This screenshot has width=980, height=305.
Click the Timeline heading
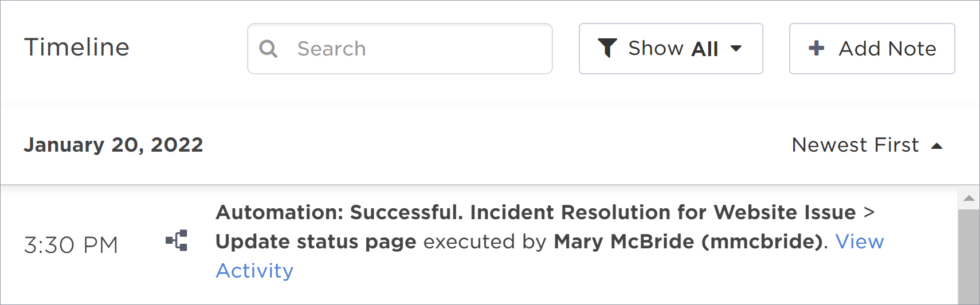(x=77, y=47)
